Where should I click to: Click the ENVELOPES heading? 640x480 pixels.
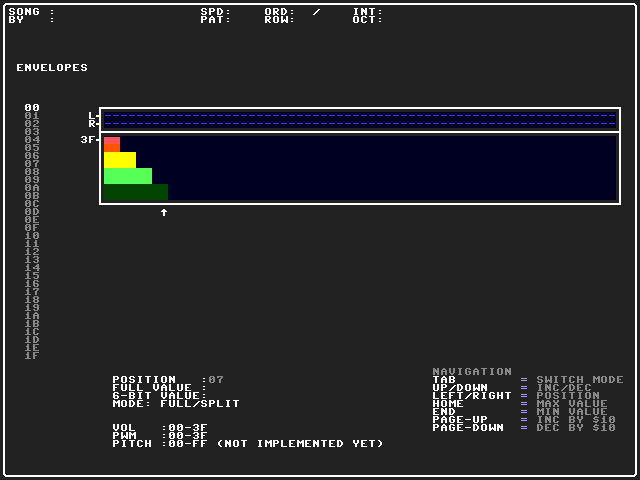click(x=52, y=68)
